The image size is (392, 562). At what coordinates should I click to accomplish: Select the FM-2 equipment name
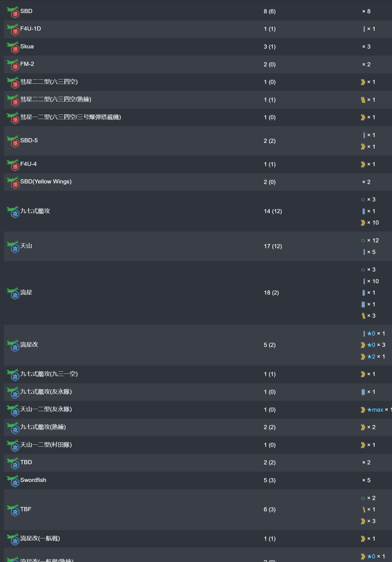click(x=27, y=64)
